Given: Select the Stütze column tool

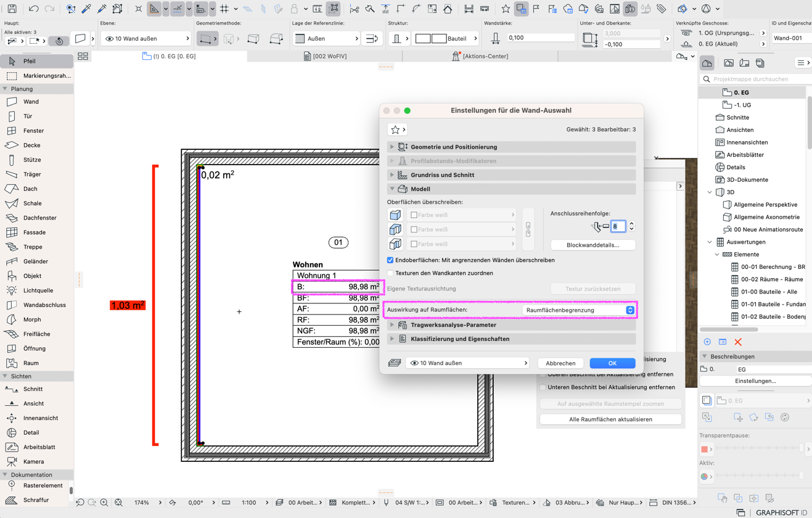Looking at the screenshot, I should click(x=36, y=160).
